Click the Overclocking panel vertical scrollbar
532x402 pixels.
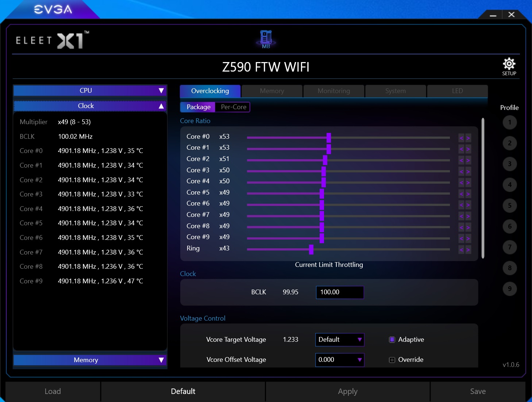pos(483,188)
